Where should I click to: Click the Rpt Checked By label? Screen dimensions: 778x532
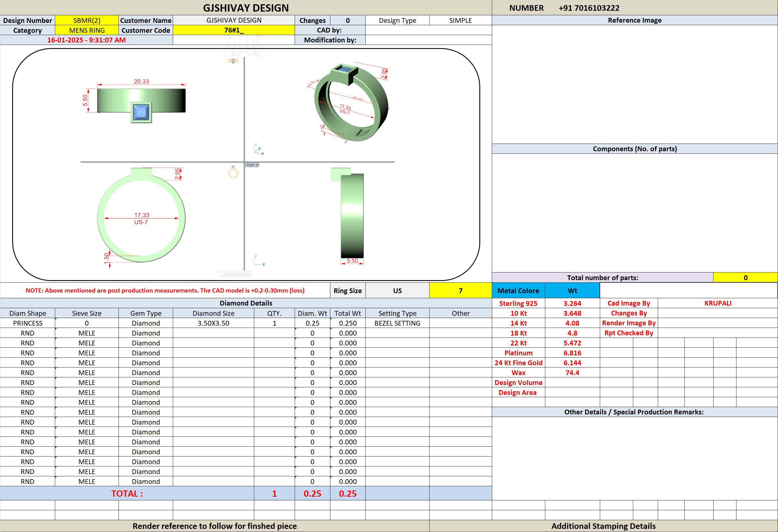tap(629, 333)
